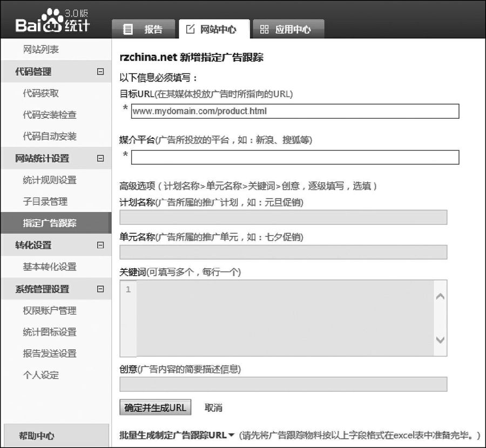Click the down arrow of 关键词 scrollbar
The image size is (486, 448).
pyautogui.click(x=440, y=340)
